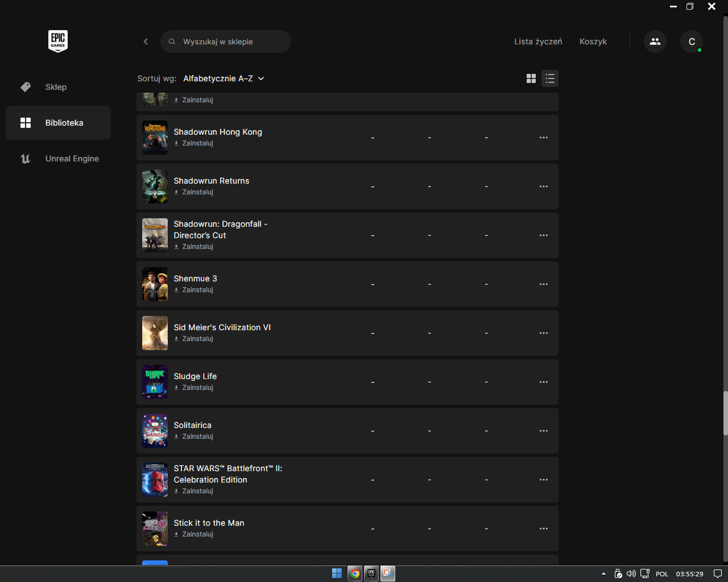Click the Civilization VI cover thumbnail
Image resolution: width=728 pixels, height=582 pixels.
(155, 333)
